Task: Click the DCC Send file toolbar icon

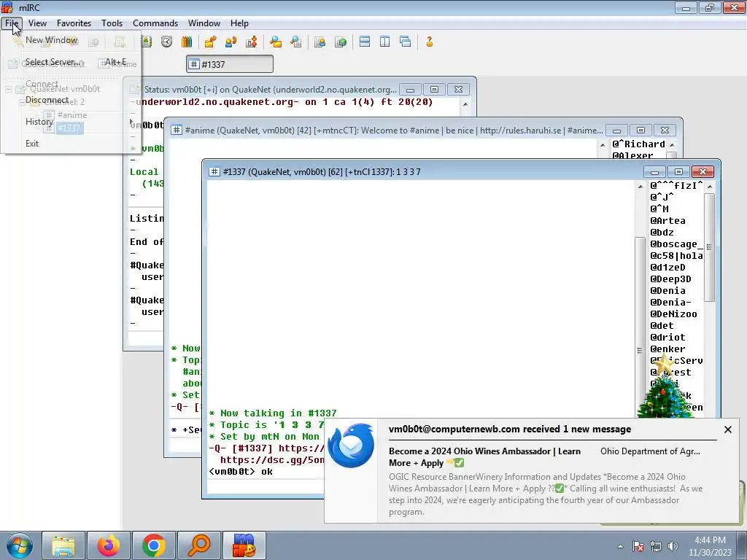Action: coord(210,42)
